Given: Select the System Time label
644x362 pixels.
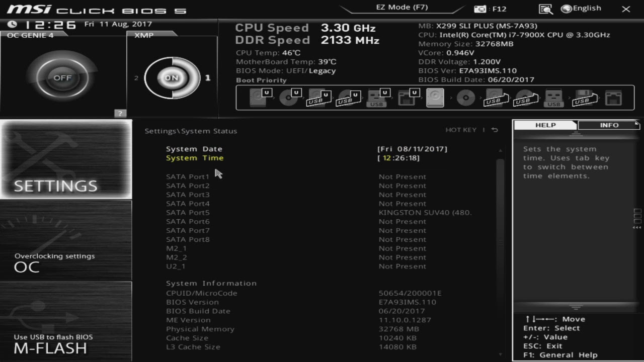Looking at the screenshot, I should pos(195,158).
